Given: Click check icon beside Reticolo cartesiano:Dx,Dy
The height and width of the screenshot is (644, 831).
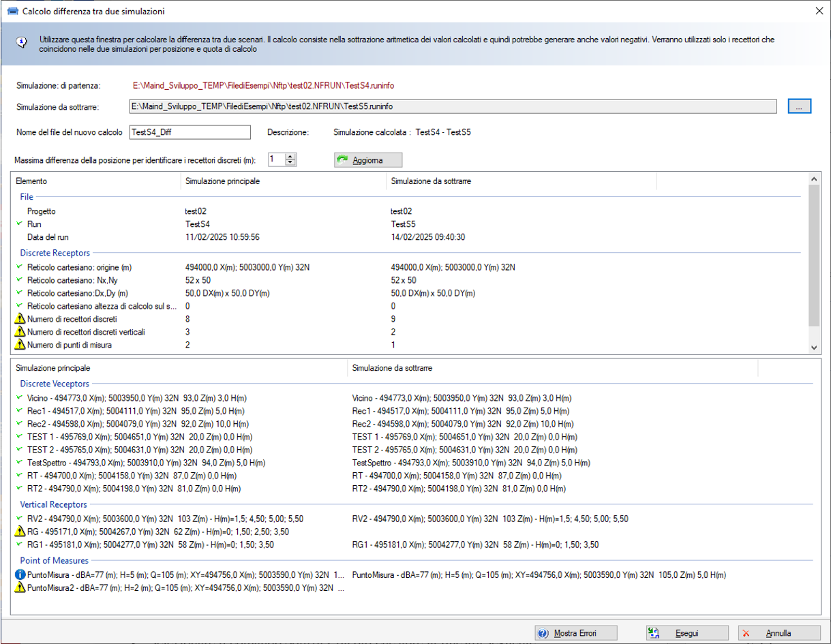Looking at the screenshot, I should coord(20,293).
